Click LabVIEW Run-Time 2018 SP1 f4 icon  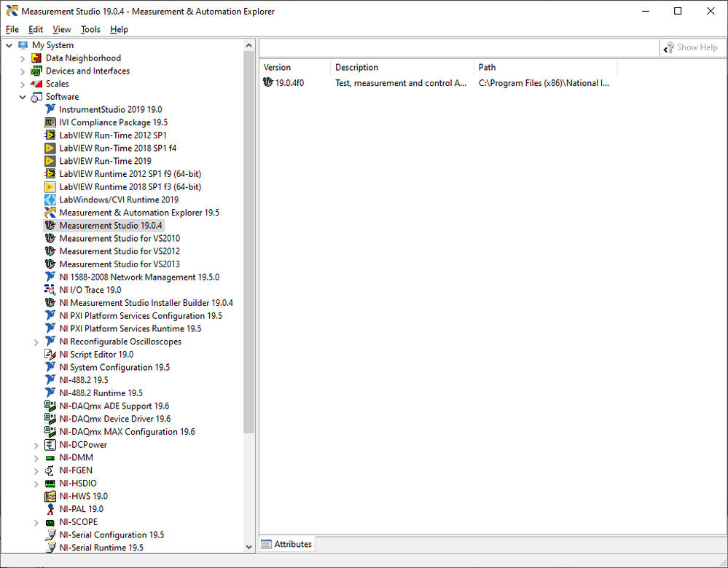[x=50, y=149]
